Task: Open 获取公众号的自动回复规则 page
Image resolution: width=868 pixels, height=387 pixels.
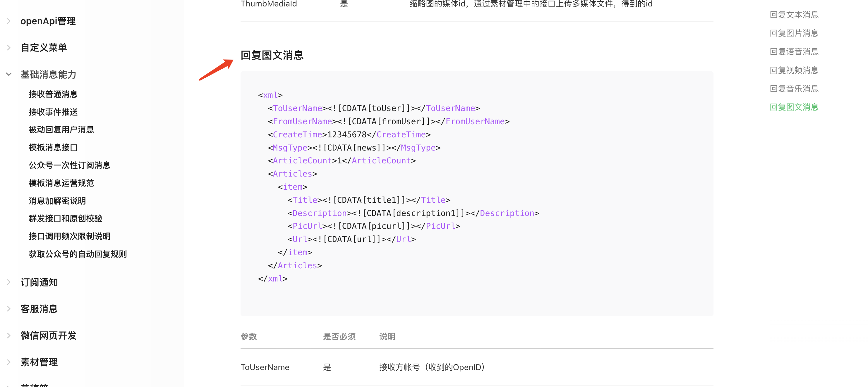Action: [x=78, y=254]
